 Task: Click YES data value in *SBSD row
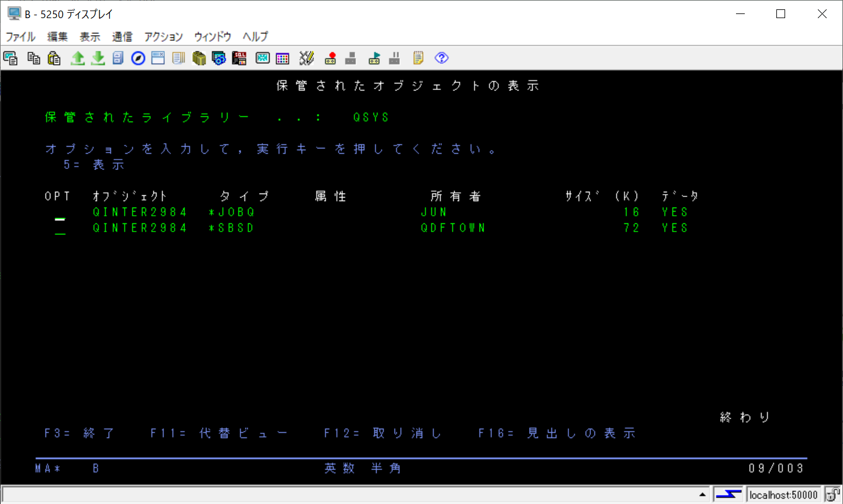pyautogui.click(x=675, y=228)
